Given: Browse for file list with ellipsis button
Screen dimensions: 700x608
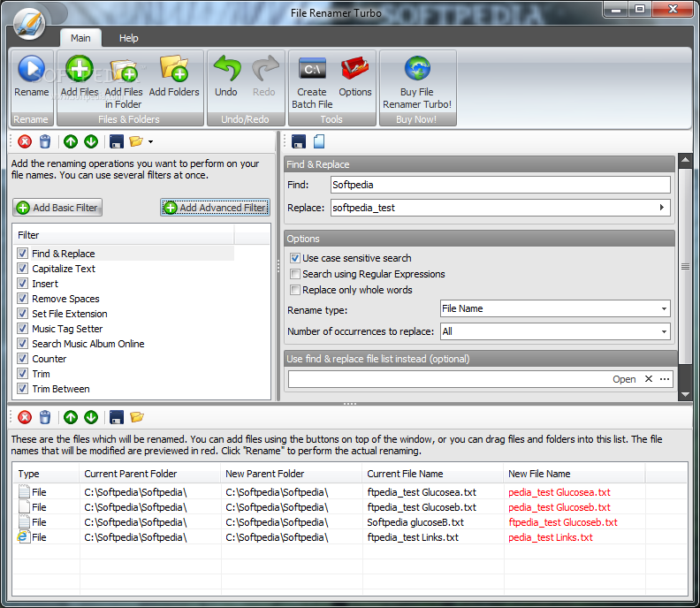Looking at the screenshot, I should 665,379.
